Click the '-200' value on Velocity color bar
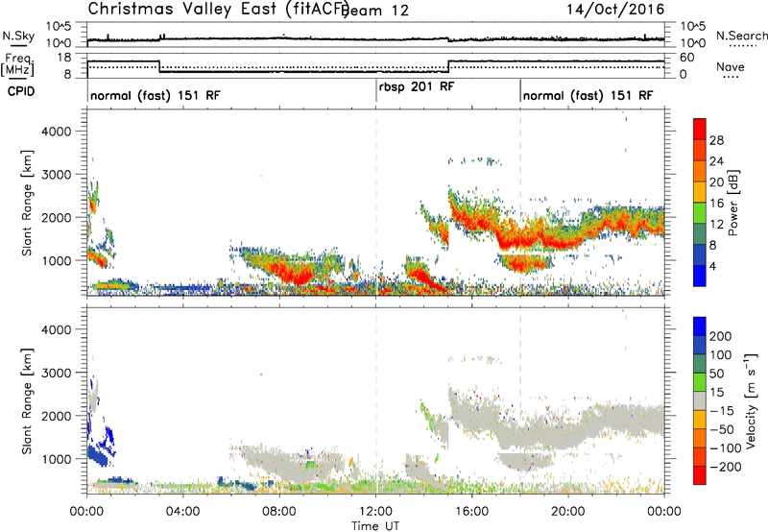 click(726, 467)
